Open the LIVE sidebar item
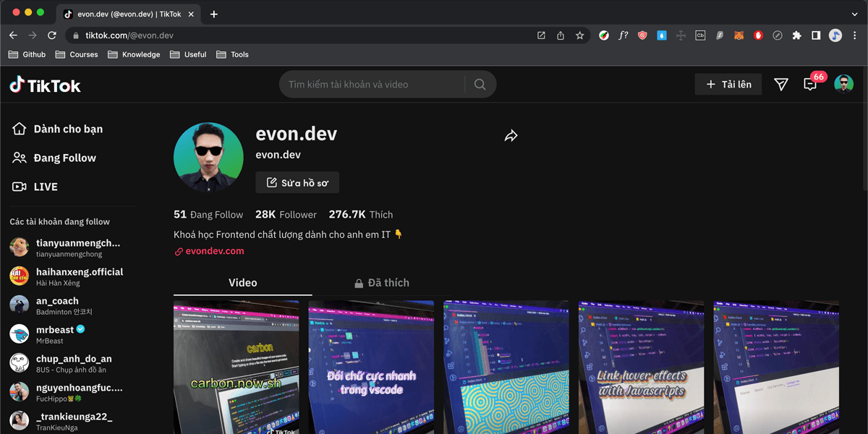The width and height of the screenshot is (868, 434). click(x=35, y=187)
